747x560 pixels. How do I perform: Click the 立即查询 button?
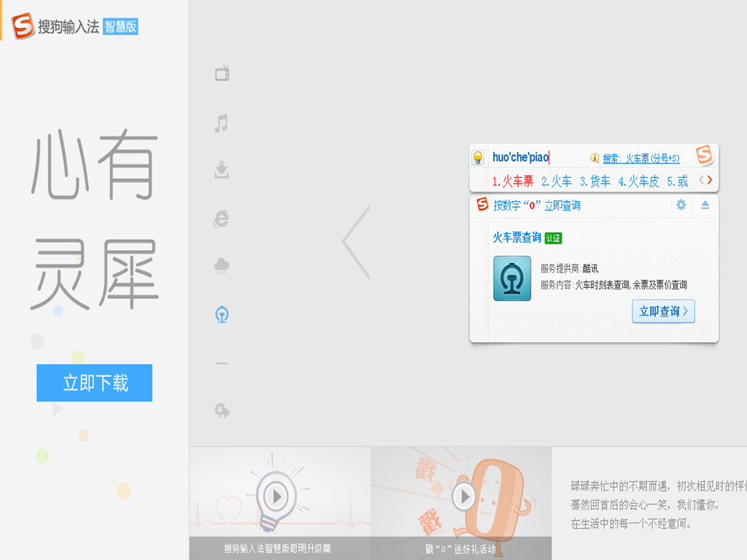[x=663, y=311]
